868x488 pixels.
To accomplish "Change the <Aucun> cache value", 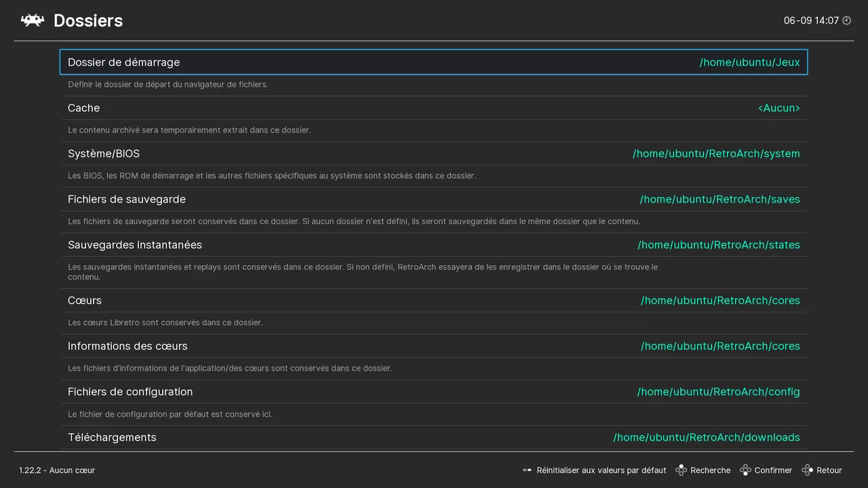I will (x=779, y=108).
